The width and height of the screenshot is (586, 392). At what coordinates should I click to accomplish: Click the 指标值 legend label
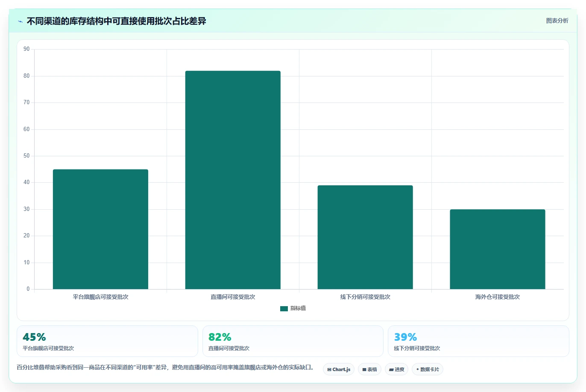click(298, 308)
